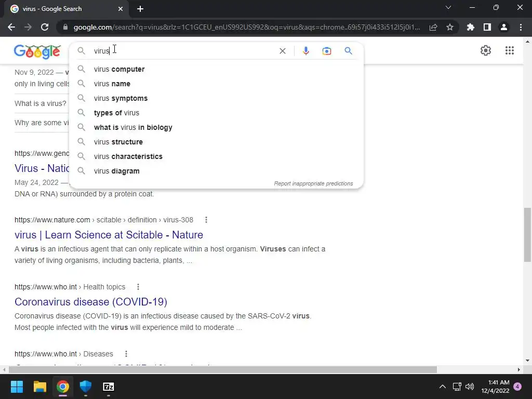Open options for nature.com result

click(206, 220)
